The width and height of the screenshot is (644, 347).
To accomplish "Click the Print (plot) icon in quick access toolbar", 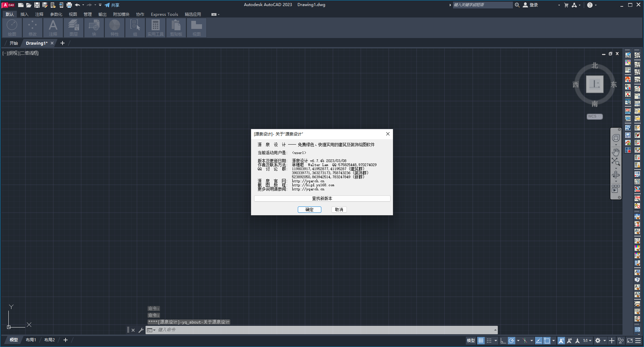I will (69, 5).
